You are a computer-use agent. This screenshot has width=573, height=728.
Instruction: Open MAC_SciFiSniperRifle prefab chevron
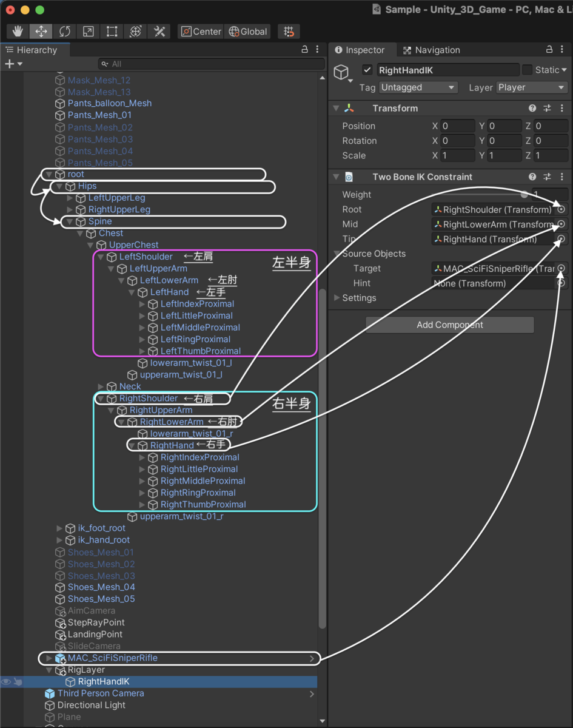point(312,658)
